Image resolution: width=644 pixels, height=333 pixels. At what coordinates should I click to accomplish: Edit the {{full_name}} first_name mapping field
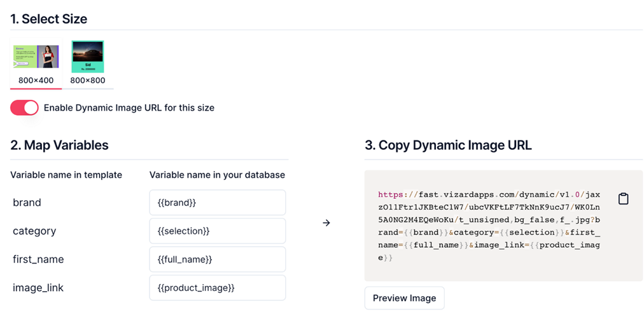217,259
